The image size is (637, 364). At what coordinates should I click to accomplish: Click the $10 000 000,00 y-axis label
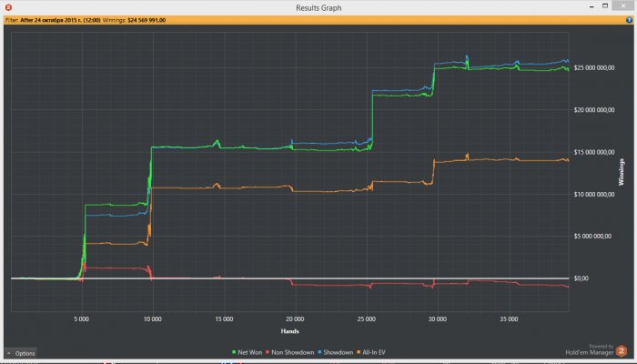594,194
